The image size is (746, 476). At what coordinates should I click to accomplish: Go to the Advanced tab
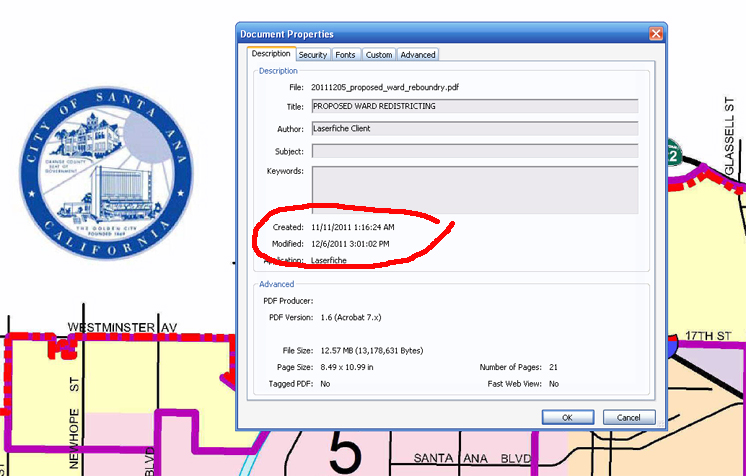point(418,55)
